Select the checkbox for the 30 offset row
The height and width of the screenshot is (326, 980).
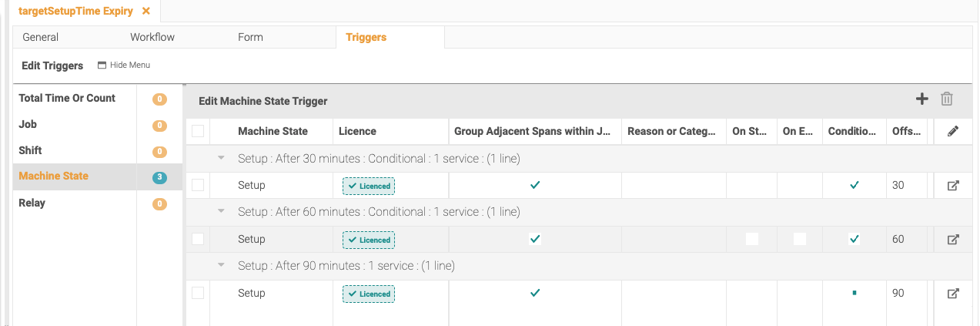coord(198,185)
